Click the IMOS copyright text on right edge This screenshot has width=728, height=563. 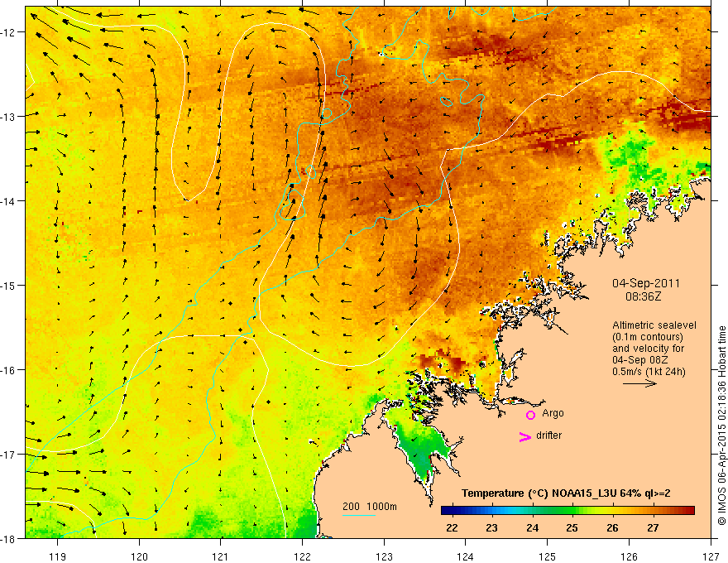(721, 426)
